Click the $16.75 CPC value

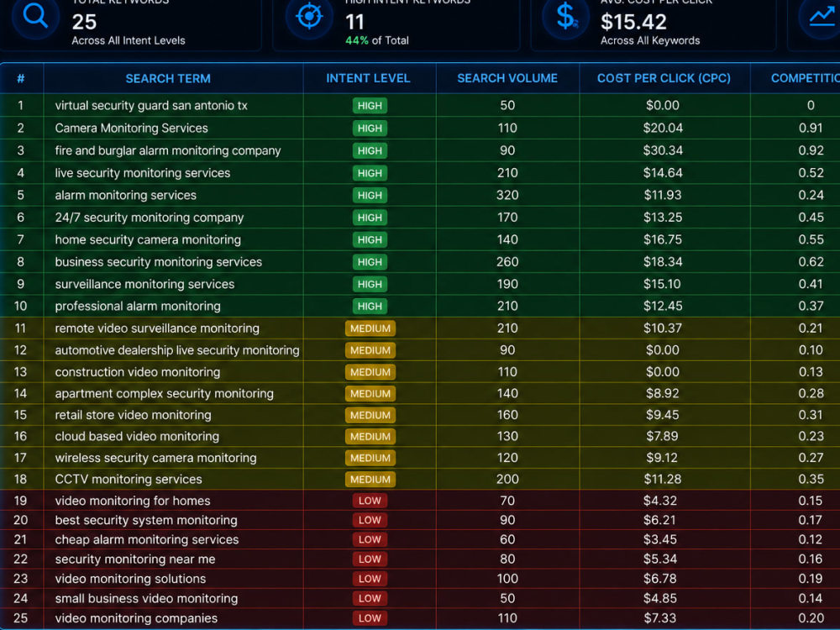(x=663, y=239)
